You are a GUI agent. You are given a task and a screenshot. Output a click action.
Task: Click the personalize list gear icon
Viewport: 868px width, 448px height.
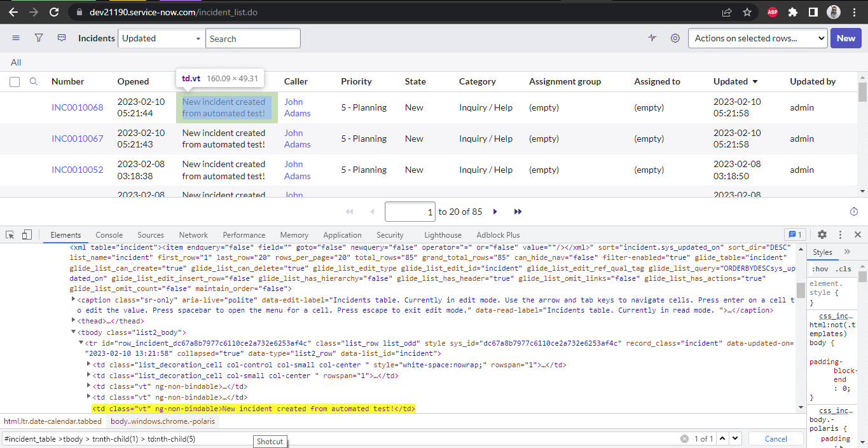pos(675,38)
